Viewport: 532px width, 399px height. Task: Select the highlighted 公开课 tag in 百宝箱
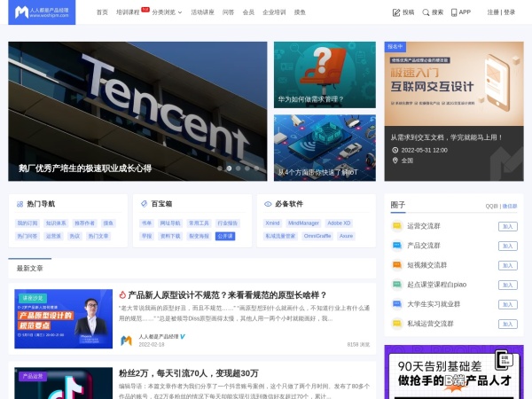click(x=224, y=236)
